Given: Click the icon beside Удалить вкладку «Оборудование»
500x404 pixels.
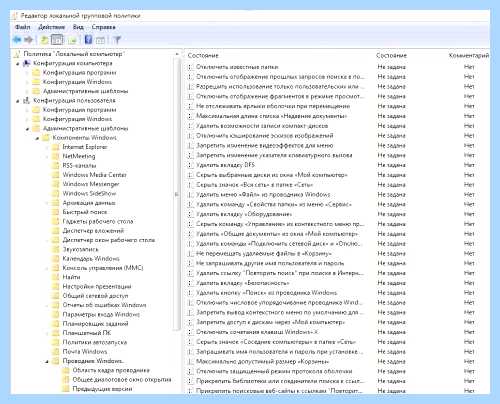Looking at the screenshot, I should (190, 214).
